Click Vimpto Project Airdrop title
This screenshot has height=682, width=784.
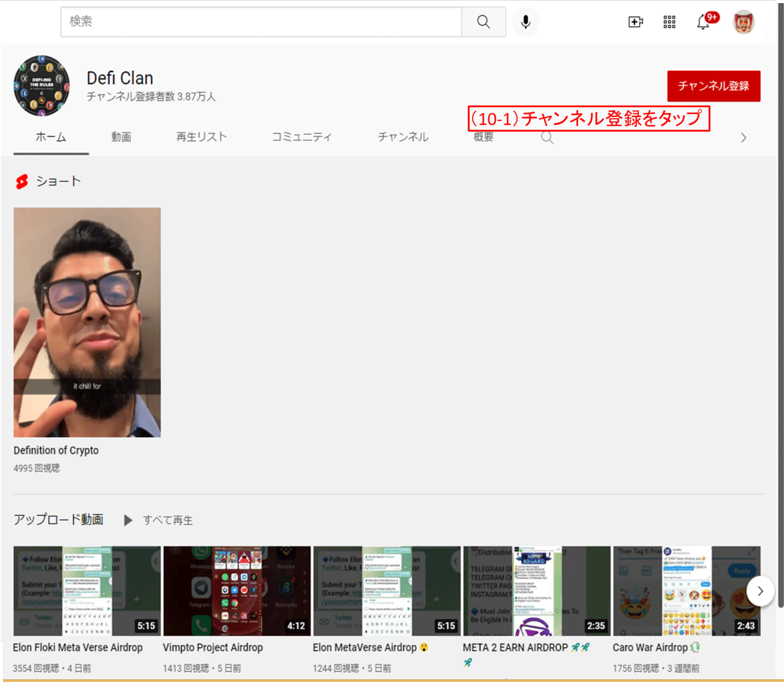pyautogui.click(x=213, y=648)
